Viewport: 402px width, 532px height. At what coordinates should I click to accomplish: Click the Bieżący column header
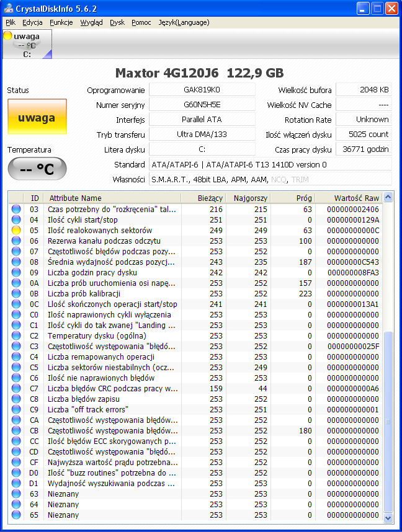(203, 198)
